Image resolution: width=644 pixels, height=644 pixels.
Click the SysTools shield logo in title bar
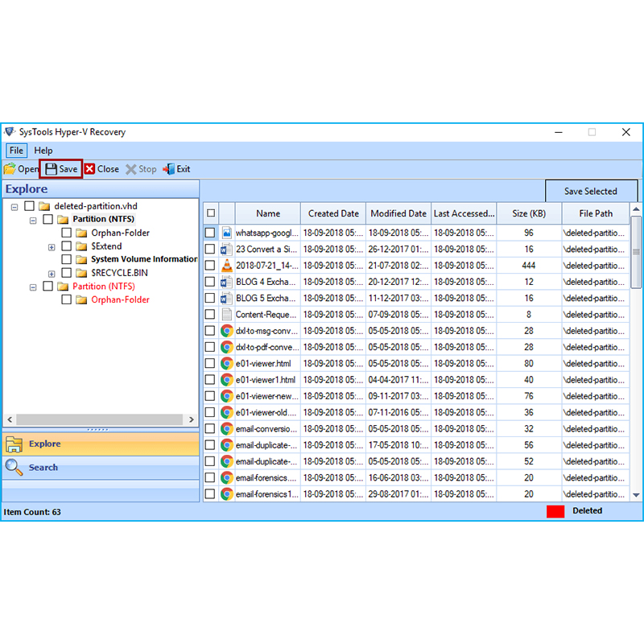(x=10, y=132)
